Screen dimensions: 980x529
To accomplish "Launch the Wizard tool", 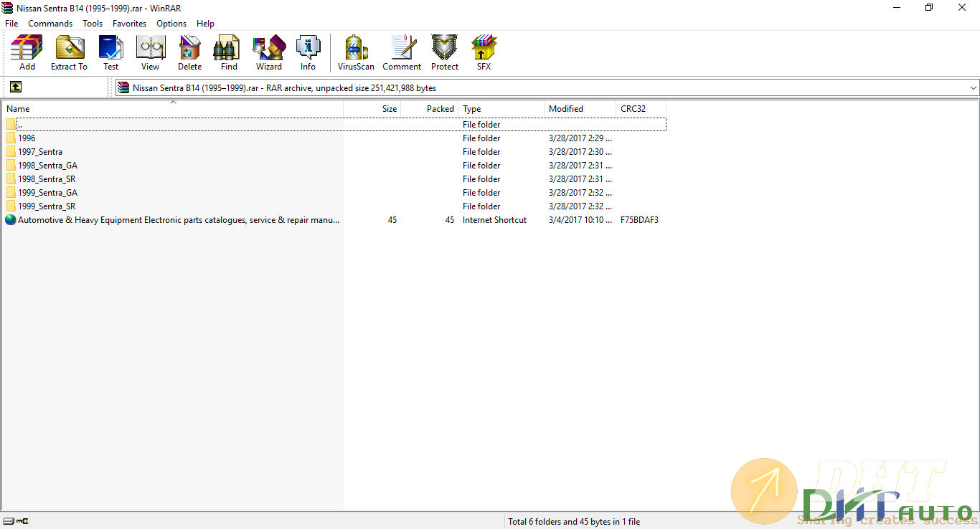I will tap(269, 53).
